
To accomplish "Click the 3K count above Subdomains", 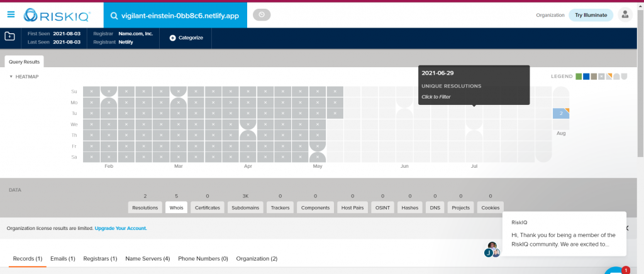I will (x=245, y=196).
